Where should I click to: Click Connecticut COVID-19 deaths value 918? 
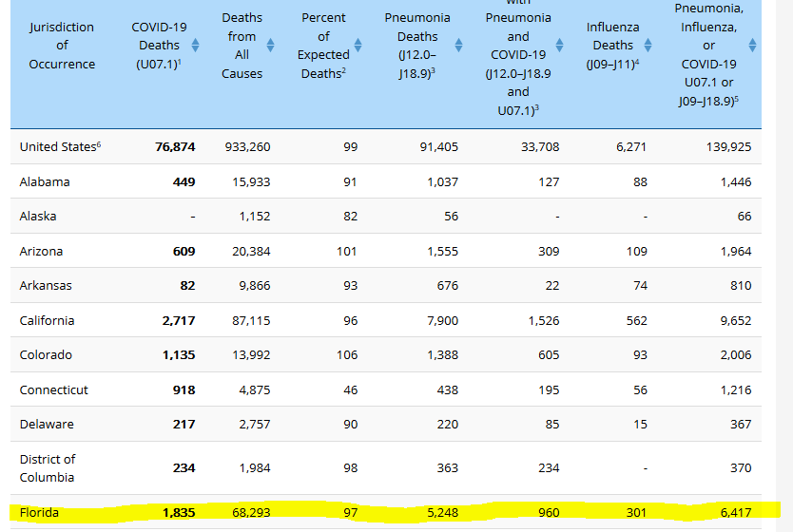184,390
